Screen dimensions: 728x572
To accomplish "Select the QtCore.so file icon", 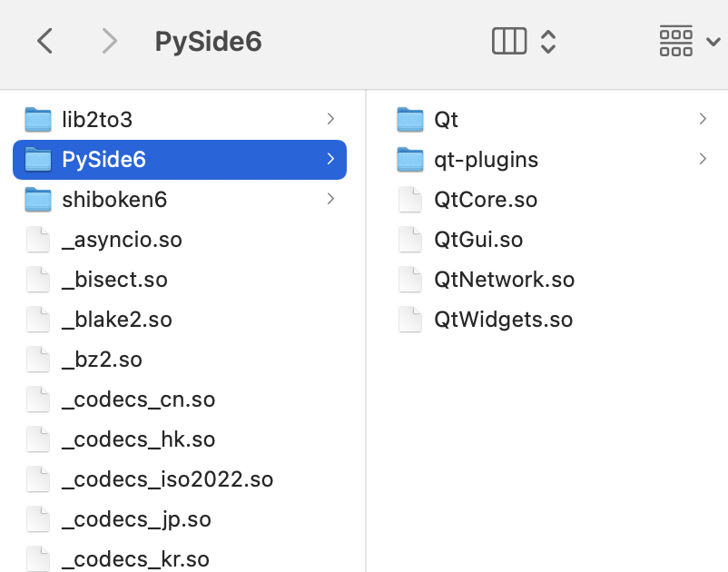I will tap(410, 200).
